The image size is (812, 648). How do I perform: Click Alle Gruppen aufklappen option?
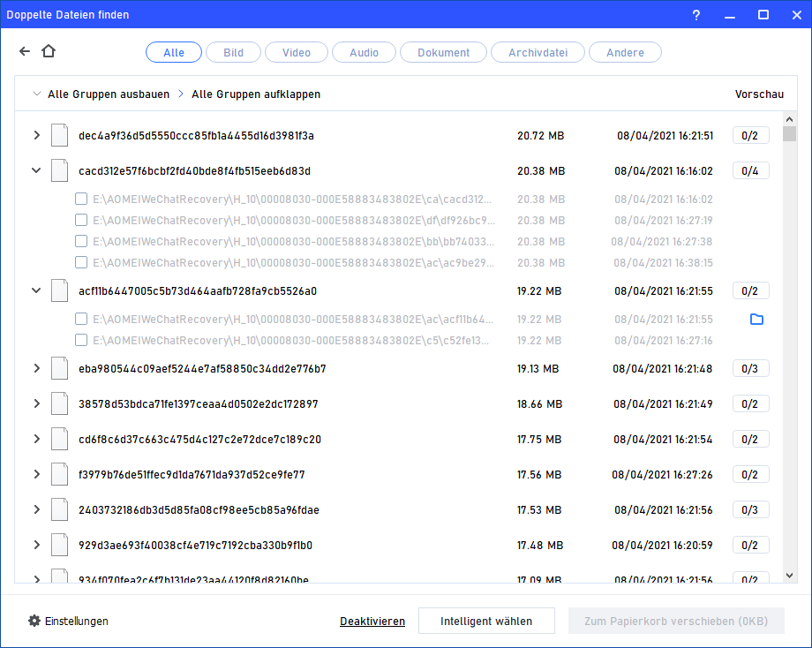pyautogui.click(x=255, y=94)
